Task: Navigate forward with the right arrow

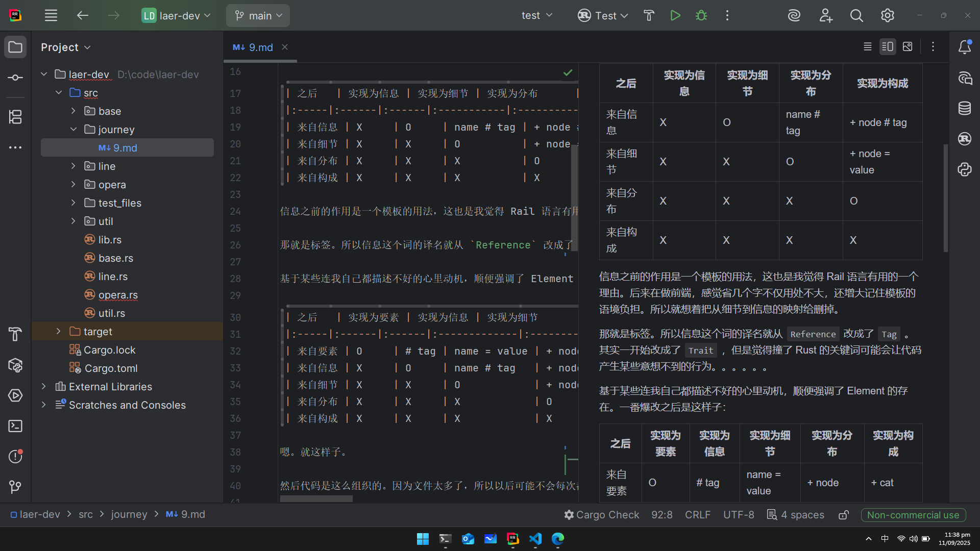Action: point(114,16)
